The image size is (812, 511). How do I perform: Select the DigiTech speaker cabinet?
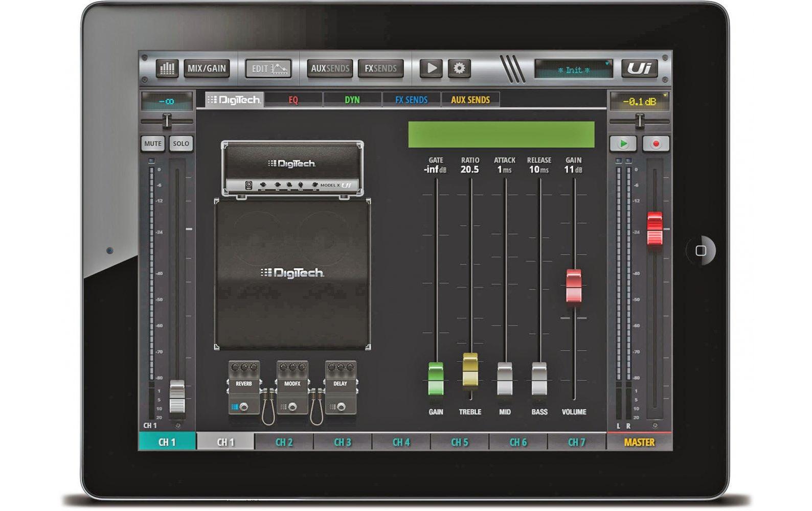(x=292, y=274)
